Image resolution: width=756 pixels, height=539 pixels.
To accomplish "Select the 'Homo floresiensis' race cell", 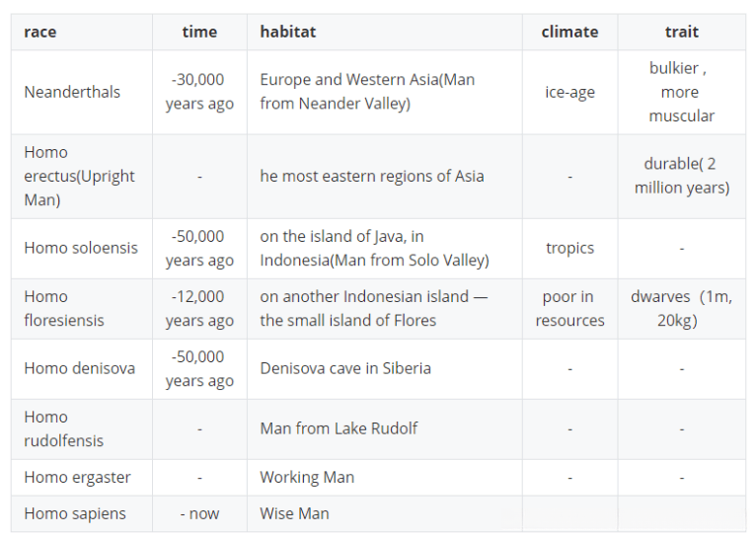I will pyautogui.click(x=63, y=308).
